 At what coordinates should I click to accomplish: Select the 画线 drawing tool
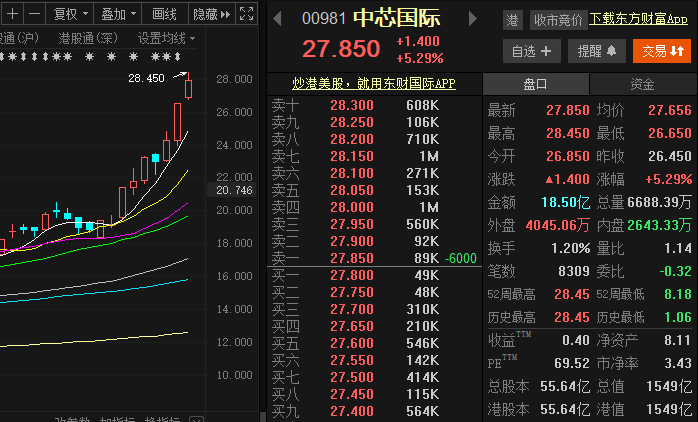click(x=164, y=14)
